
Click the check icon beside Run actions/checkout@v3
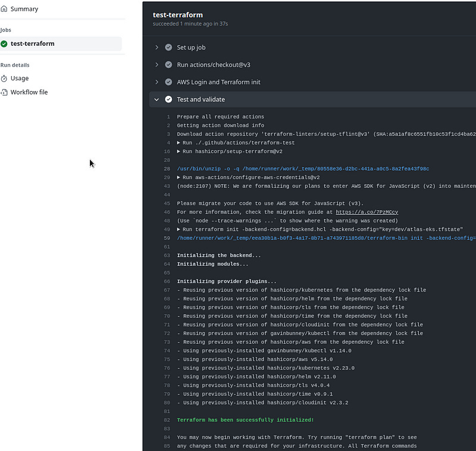(x=168, y=65)
